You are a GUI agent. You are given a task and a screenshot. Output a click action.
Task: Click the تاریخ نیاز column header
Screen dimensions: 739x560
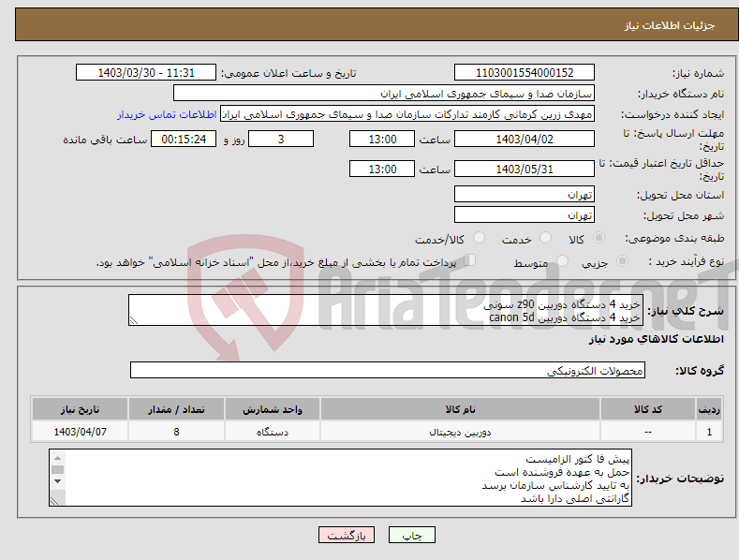(81, 409)
